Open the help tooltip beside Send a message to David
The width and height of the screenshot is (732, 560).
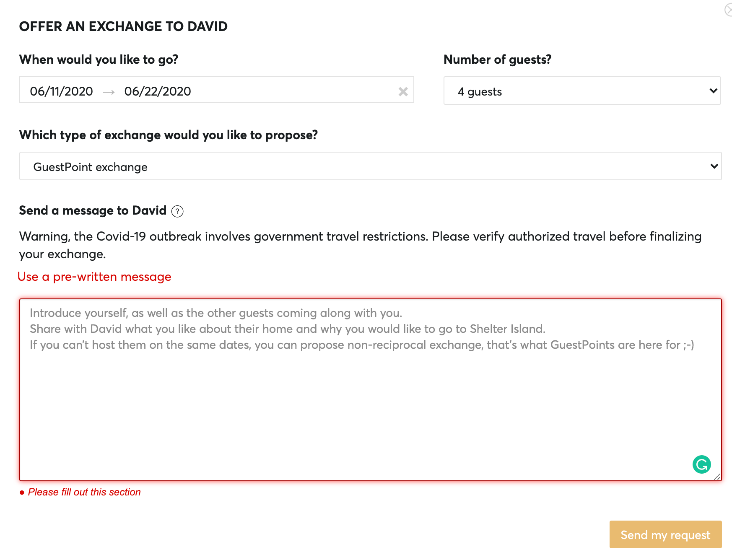pos(177,211)
